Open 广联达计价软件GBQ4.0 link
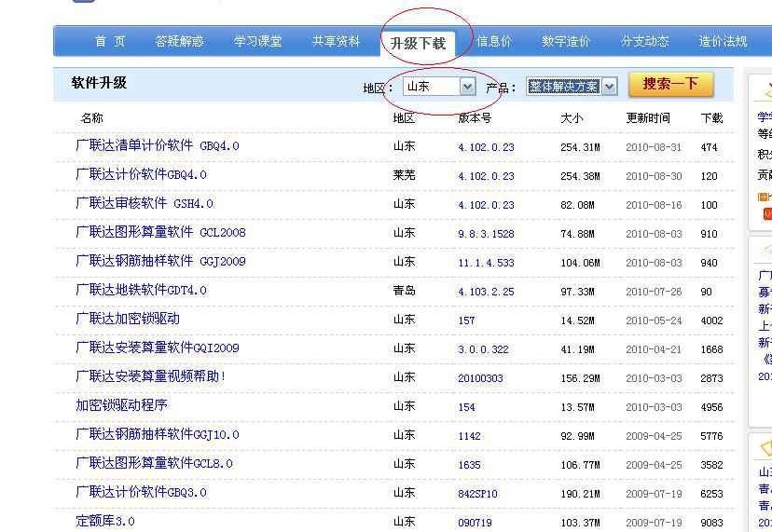 [x=142, y=174]
